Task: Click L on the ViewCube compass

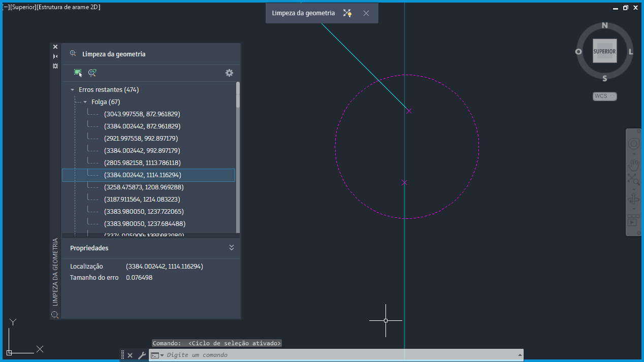Action: point(631,52)
